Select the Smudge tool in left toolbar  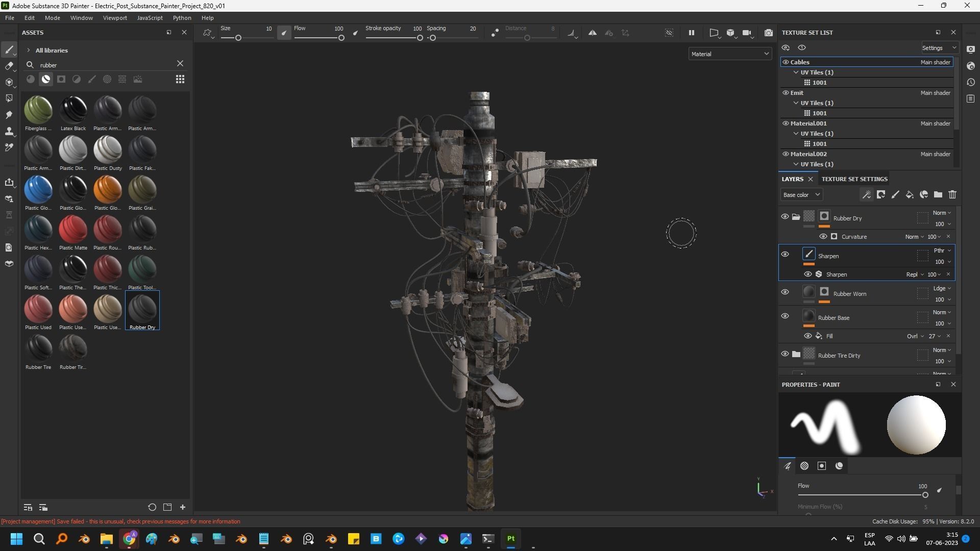click(9, 115)
